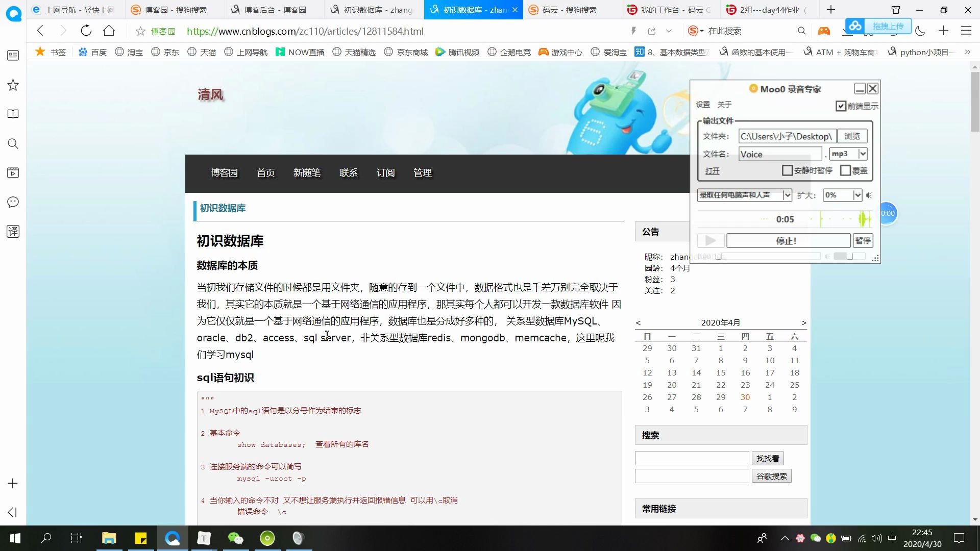Star this page in address bar
This screenshot has width=980, height=551.
pyautogui.click(x=140, y=31)
